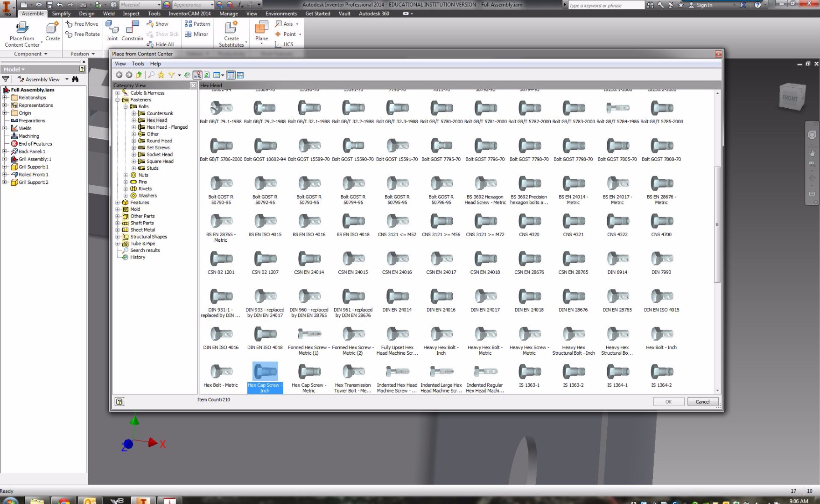The image size is (820, 504).
Task: Click the Back arrow in Content Center toolbar
Action: pos(119,75)
